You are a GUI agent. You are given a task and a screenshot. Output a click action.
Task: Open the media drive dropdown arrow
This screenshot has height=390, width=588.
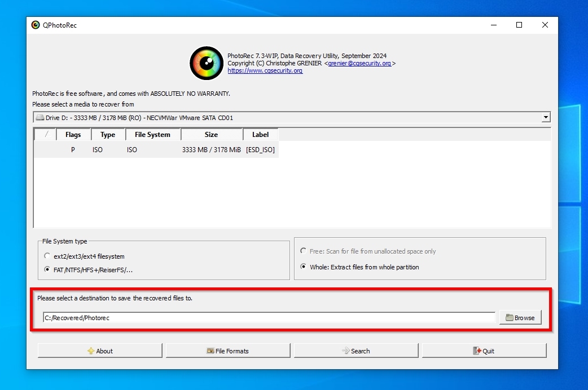pos(546,118)
